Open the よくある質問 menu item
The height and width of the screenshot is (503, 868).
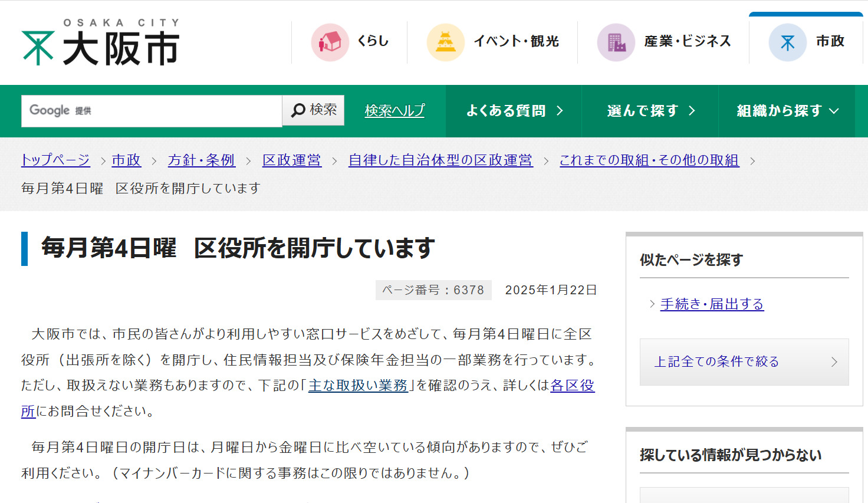[x=506, y=111]
